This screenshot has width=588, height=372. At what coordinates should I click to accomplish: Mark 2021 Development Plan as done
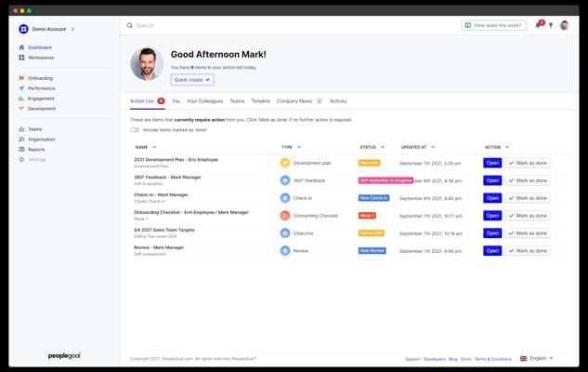[528, 163]
